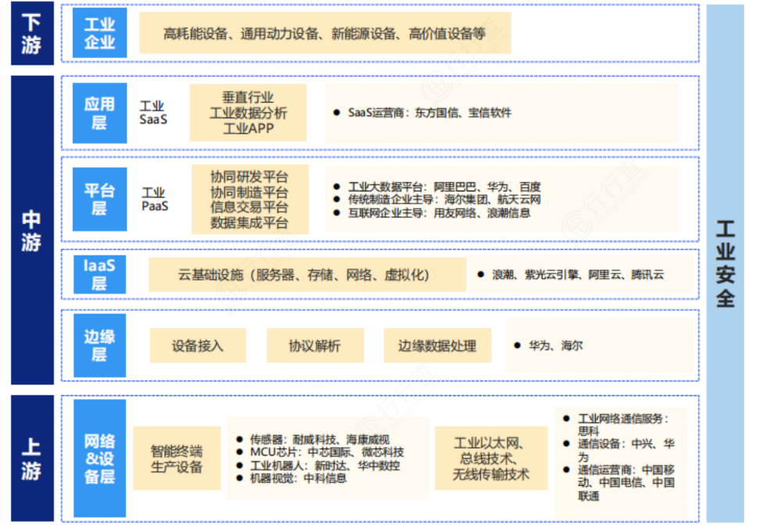
Task: Select the 中游 dark blue section label
Action: click(x=31, y=230)
